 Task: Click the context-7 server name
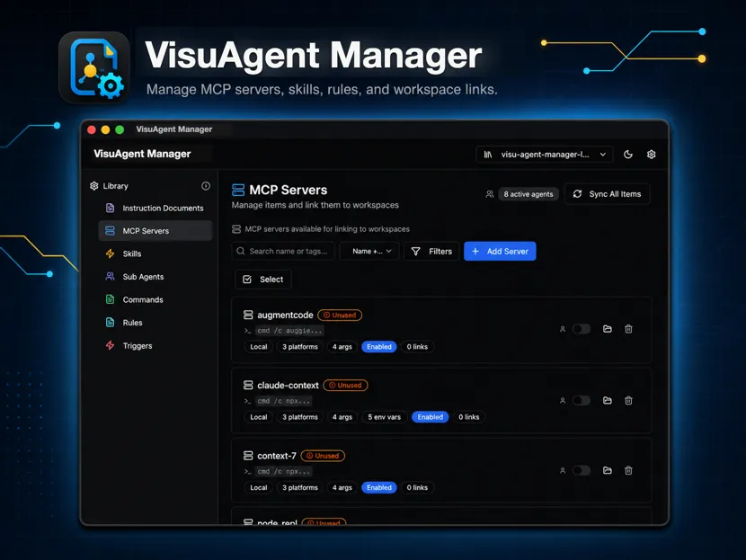tap(277, 456)
